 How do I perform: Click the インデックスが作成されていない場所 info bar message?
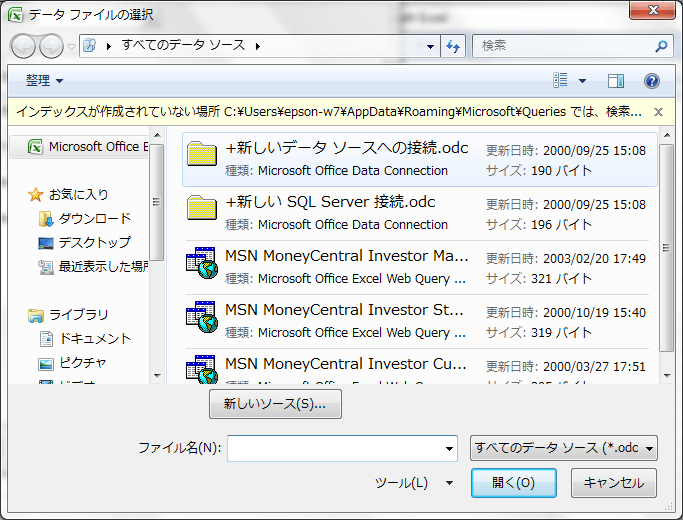(329, 112)
